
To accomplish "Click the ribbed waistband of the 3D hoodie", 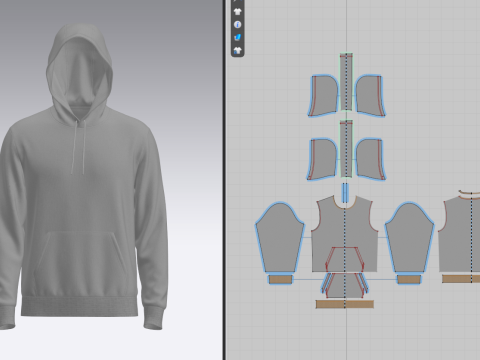I will [79, 306].
